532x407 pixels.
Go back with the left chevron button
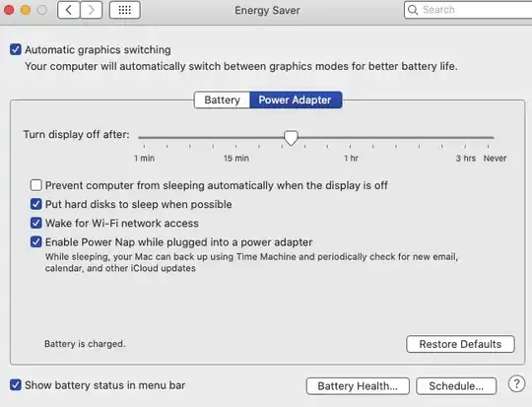pos(69,10)
